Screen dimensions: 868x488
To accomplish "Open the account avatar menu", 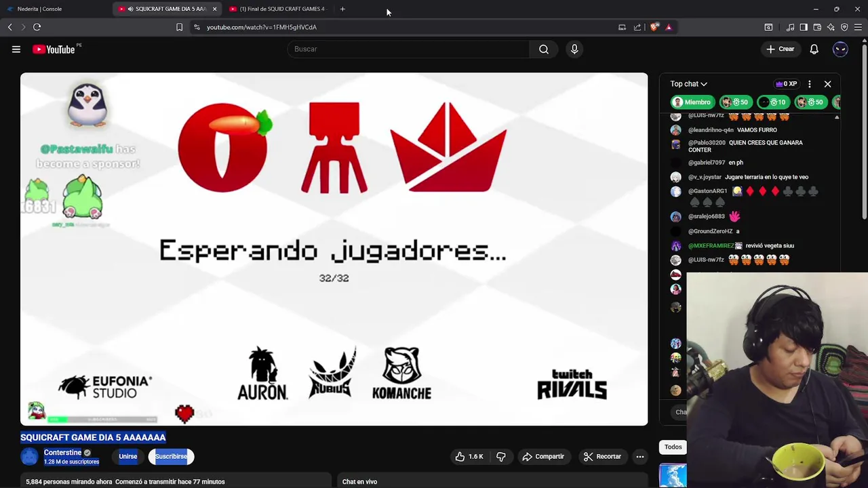I will [840, 49].
